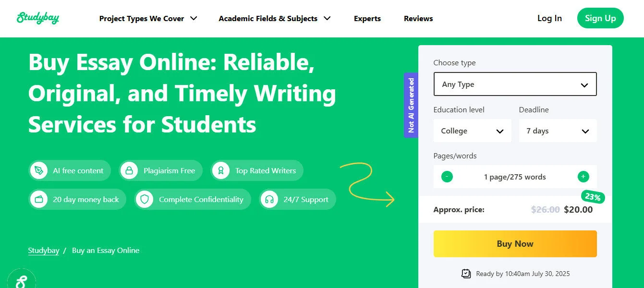Screen dimensions: 644x288
Task: Click the 24/7 Support label
Action: [306, 200]
